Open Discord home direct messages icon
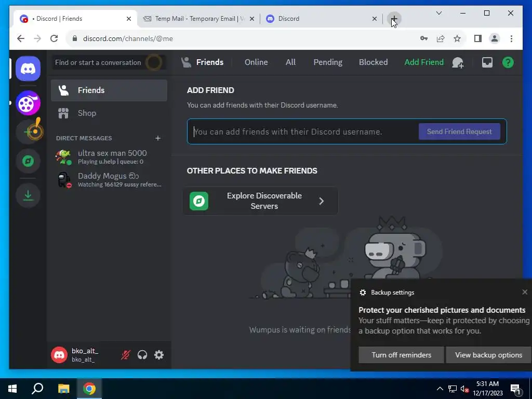Image resolution: width=532 pixels, height=399 pixels. coord(28,69)
